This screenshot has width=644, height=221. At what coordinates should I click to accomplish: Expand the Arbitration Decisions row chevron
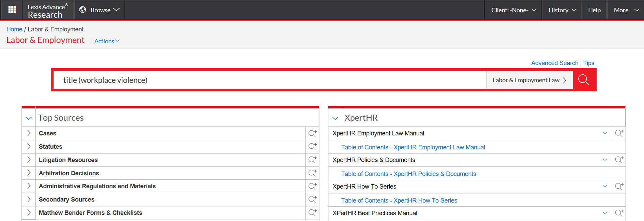[x=29, y=173]
